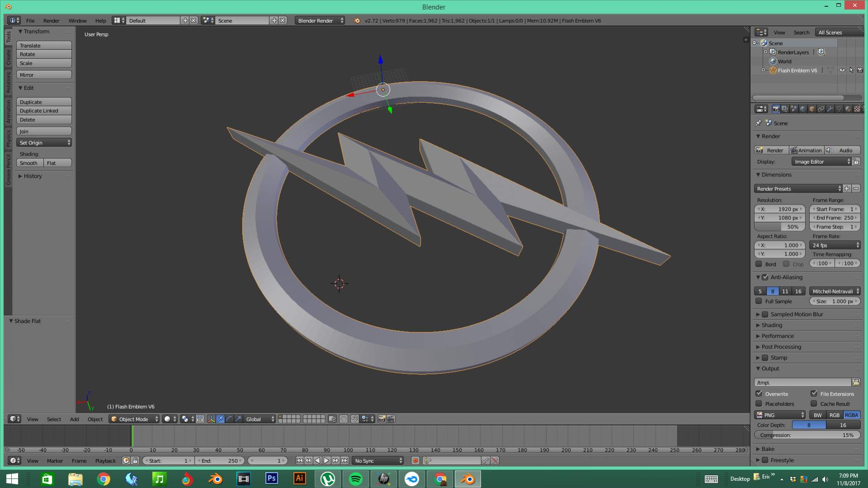Open the Render Layers properties tab

coord(785,109)
